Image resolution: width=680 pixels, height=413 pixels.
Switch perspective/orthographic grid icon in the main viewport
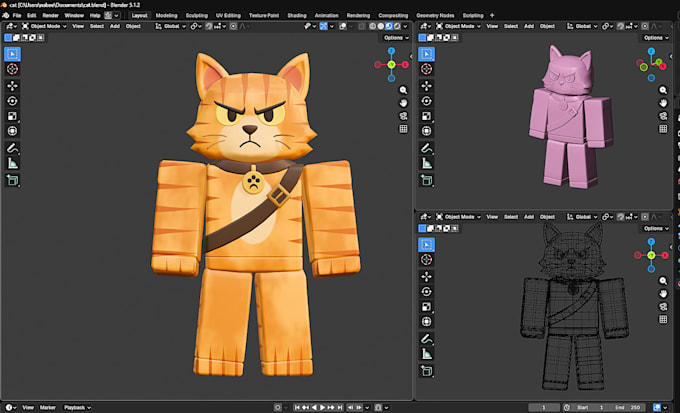click(x=403, y=129)
